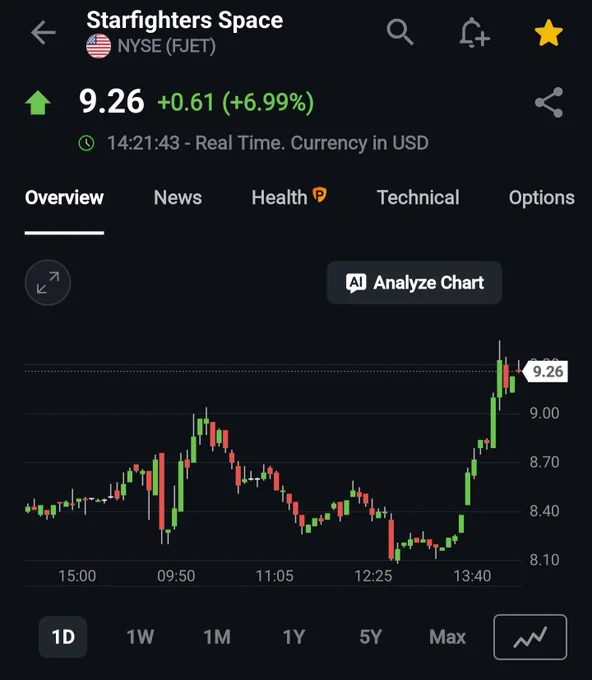Select the 1Y time range
Image resolution: width=592 pixels, height=680 pixels.
(x=294, y=637)
